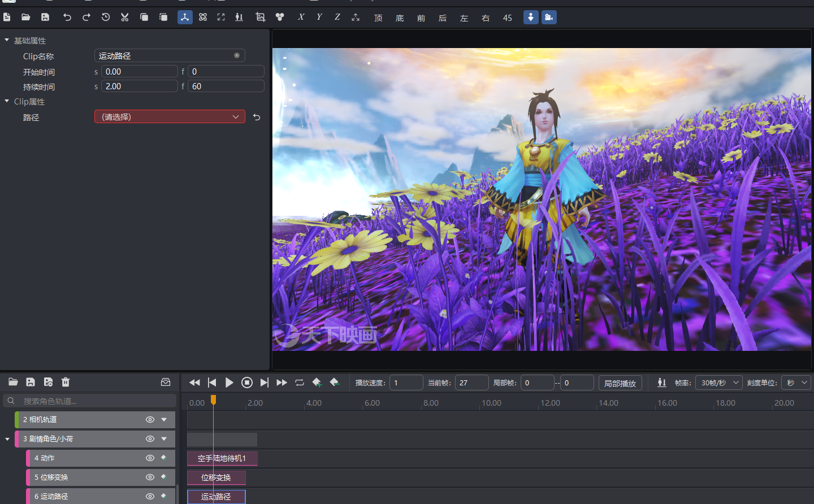Open the 帧率 30帧/秒 dropdown

click(718, 383)
